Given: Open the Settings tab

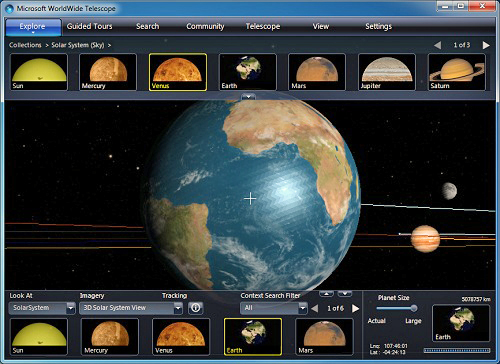Looking at the screenshot, I should coord(378,26).
